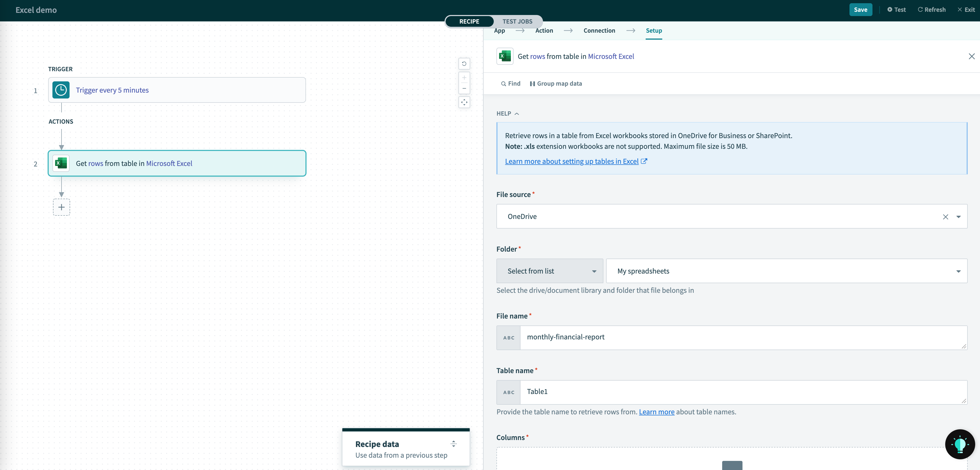The image size is (980, 470).
Task: Click the Microsoft Excel app icon
Action: pyautogui.click(x=504, y=56)
